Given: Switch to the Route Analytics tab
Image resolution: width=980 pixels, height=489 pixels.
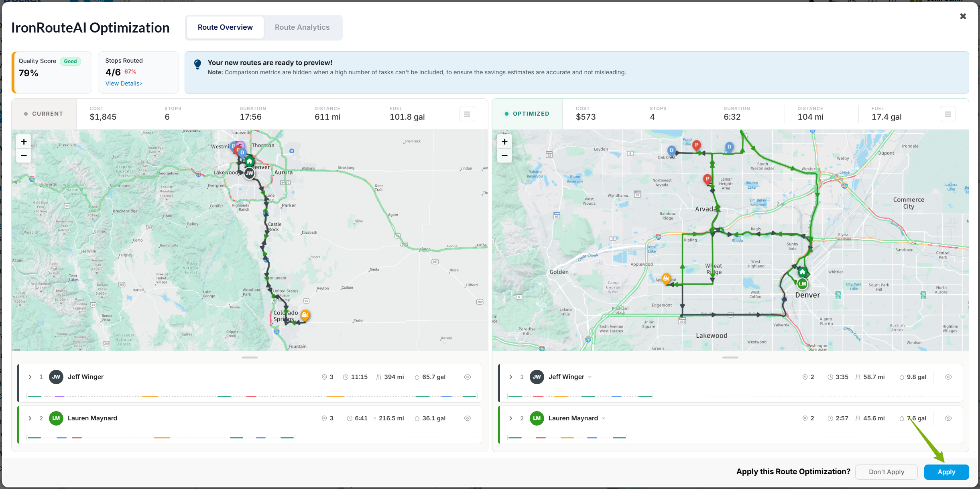Looking at the screenshot, I should 302,27.
